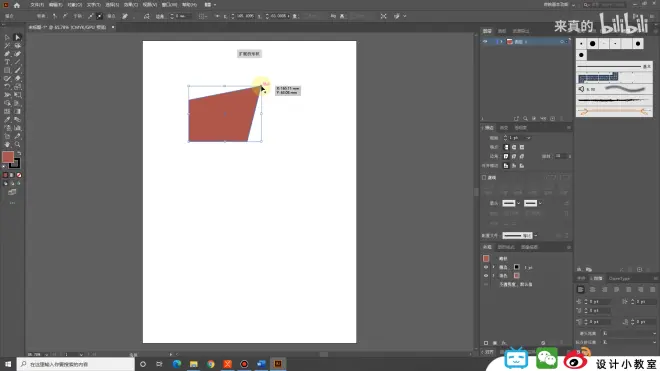660x371 pixels.
Task: Expand Layer 1 disclosure arrow
Action: [501, 42]
